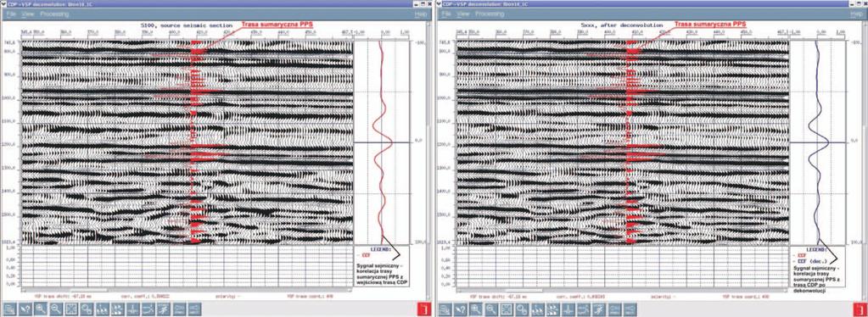The height and width of the screenshot is (317, 868).
Task: Click the two-circles icon in the right window toolbar
Action: point(522,309)
